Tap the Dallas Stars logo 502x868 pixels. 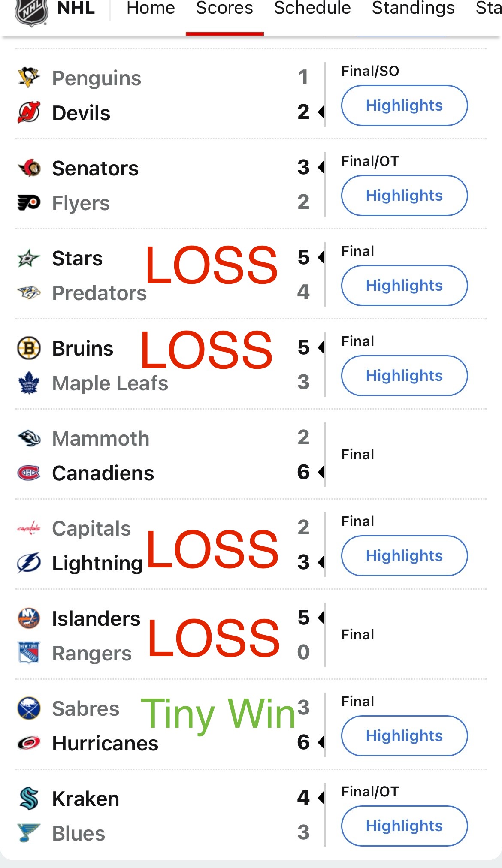(x=29, y=258)
